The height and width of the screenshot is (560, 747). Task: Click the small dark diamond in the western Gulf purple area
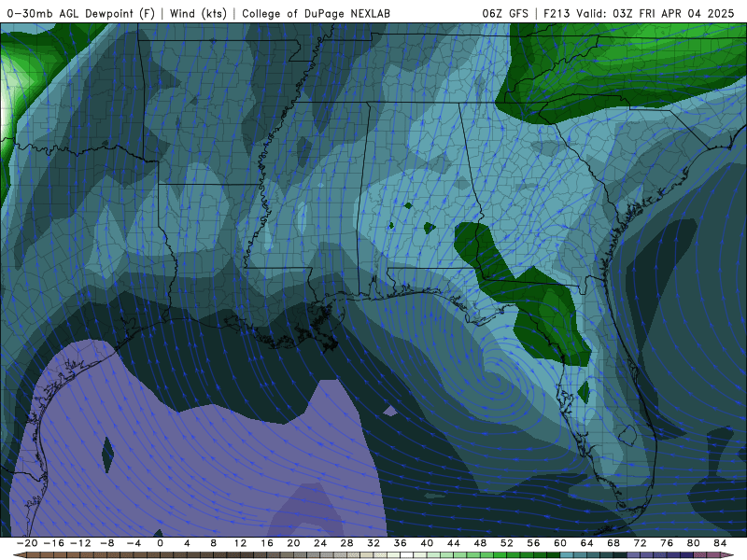pyautogui.click(x=107, y=455)
